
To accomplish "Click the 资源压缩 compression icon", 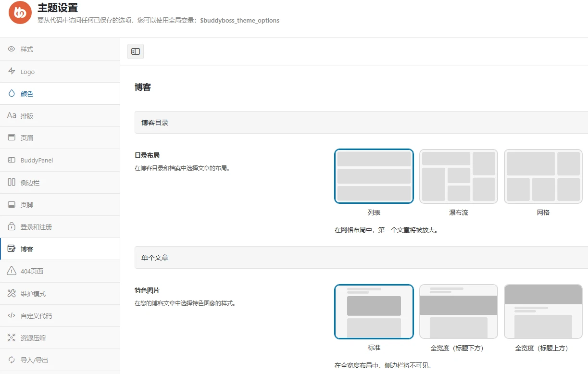I will (x=11, y=337).
